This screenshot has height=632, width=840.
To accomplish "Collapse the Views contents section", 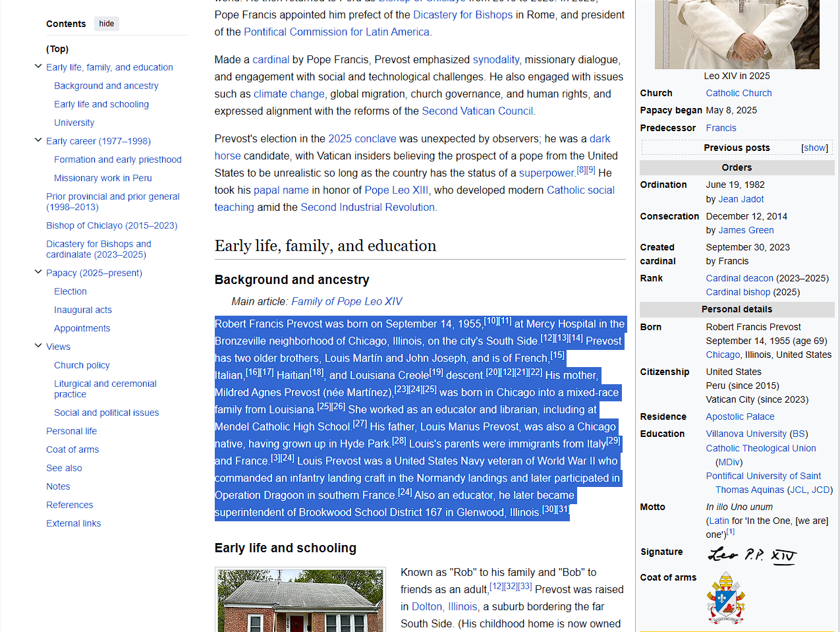I will coord(38,346).
